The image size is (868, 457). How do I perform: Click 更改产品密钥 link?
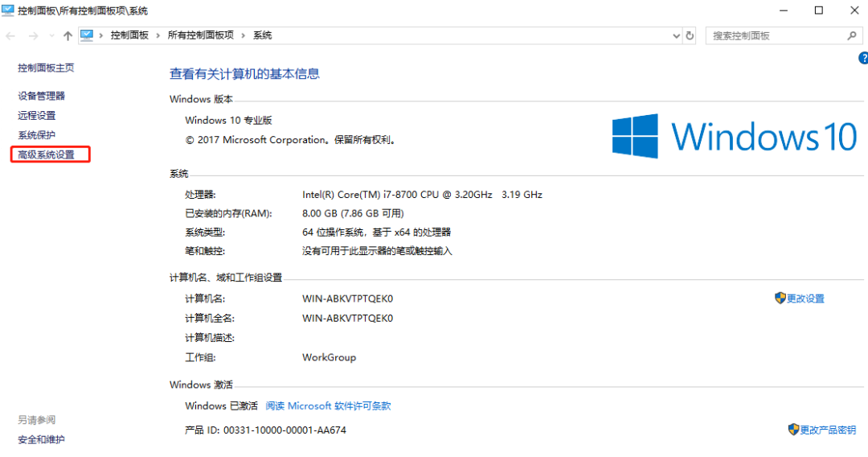tap(828, 430)
